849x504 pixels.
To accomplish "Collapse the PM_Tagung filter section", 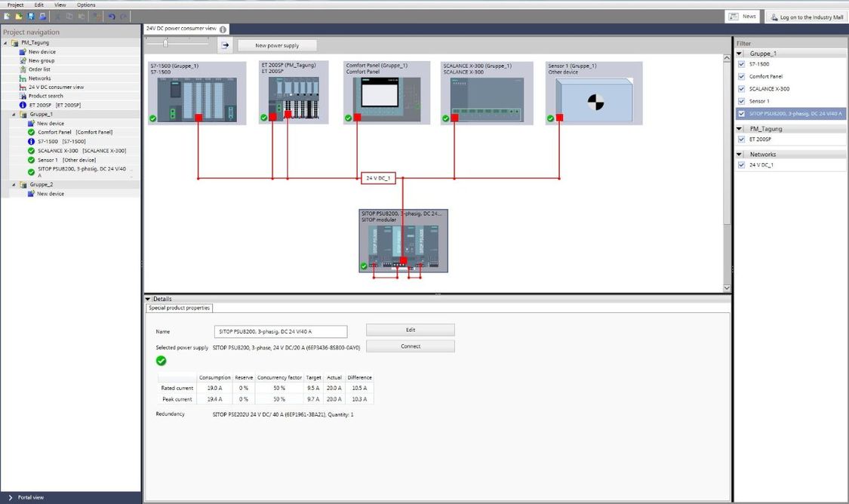I will click(x=739, y=129).
